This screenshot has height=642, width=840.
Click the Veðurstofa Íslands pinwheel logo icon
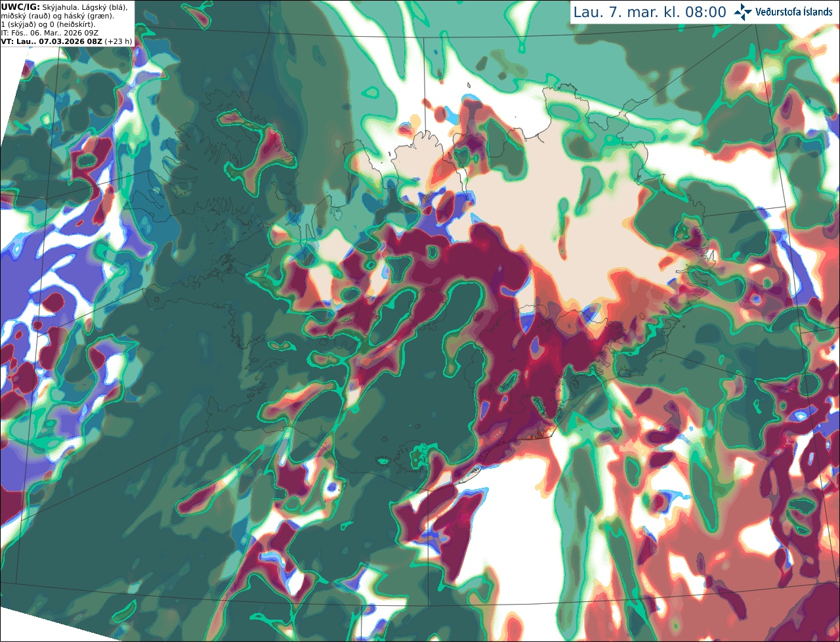[743, 12]
